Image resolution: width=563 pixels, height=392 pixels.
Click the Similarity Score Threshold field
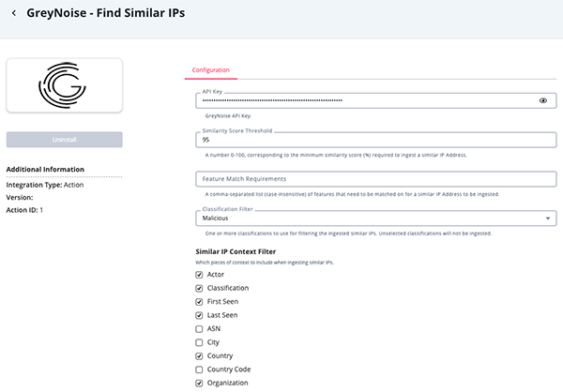point(376,140)
